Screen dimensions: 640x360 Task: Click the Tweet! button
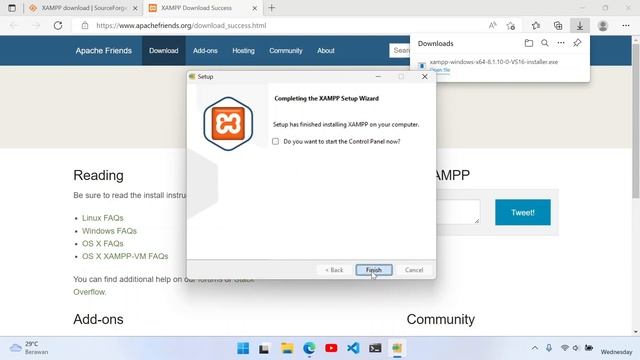pyautogui.click(x=523, y=212)
